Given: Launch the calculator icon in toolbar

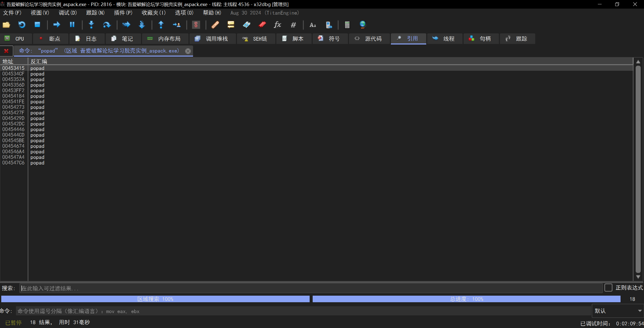Looking at the screenshot, I should tap(347, 25).
